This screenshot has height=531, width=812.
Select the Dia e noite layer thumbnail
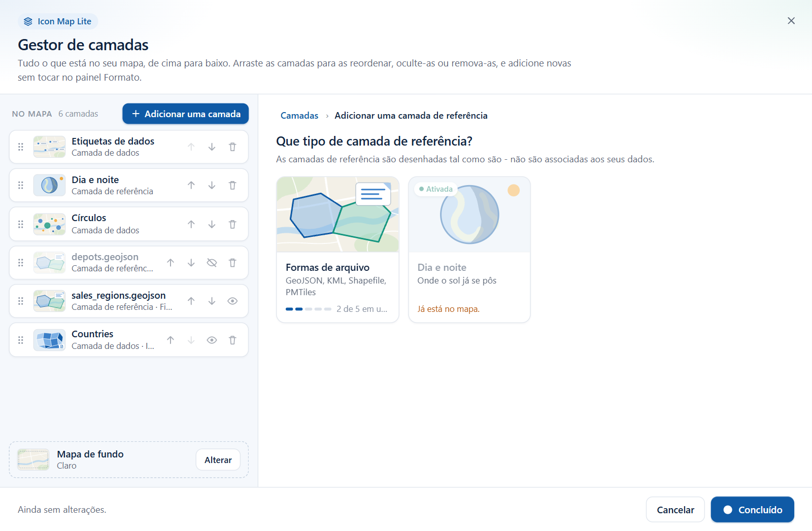tap(49, 186)
